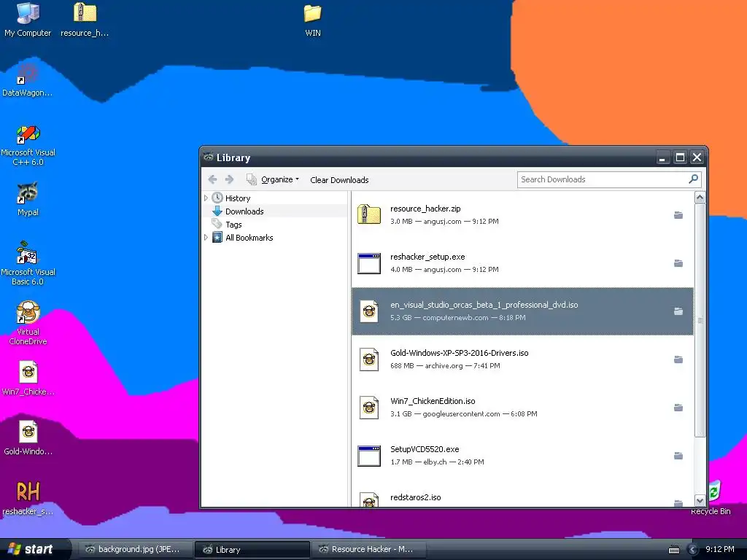The image size is (747, 560).
Task: Select the Gold-Windo... ISO desktop icon
Action: 28,438
